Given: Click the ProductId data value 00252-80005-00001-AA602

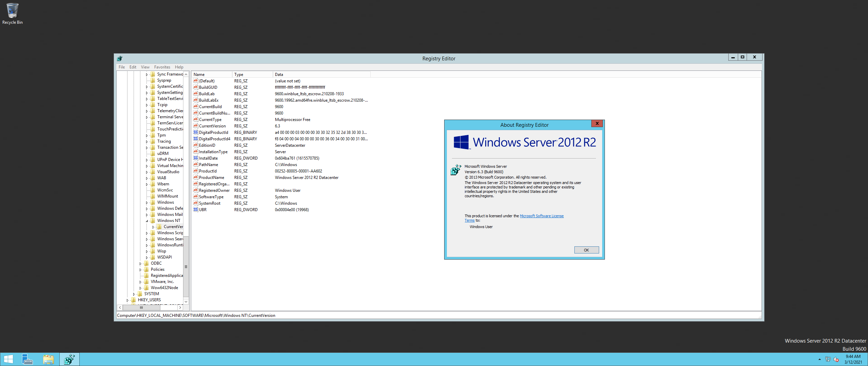Looking at the screenshot, I should tap(298, 171).
